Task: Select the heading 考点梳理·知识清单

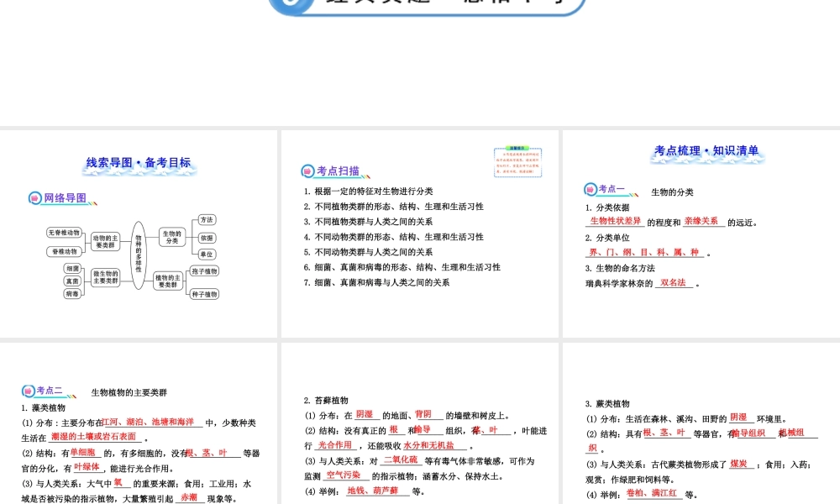Action: click(x=706, y=151)
